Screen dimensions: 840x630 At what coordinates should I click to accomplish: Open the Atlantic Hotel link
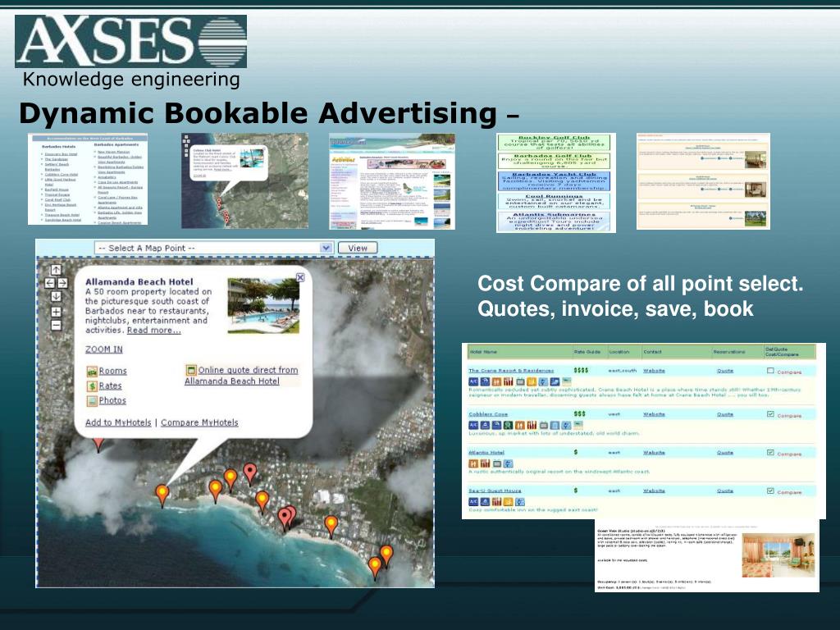(x=486, y=453)
